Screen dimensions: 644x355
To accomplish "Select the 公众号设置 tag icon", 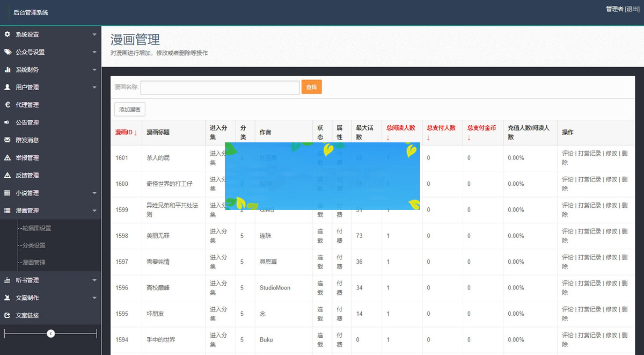I will pyautogui.click(x=7, y=52).
